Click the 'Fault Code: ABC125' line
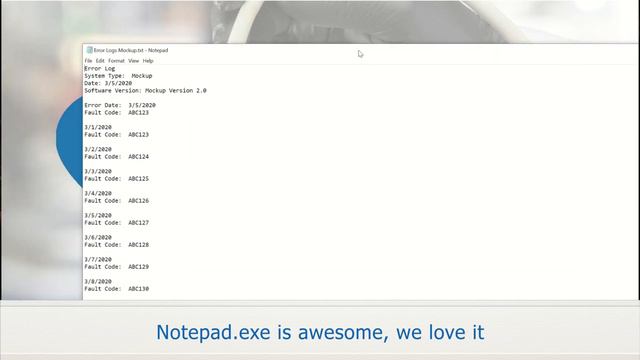The width and height of the screenshot is (640, 360). tap(116, 179)
